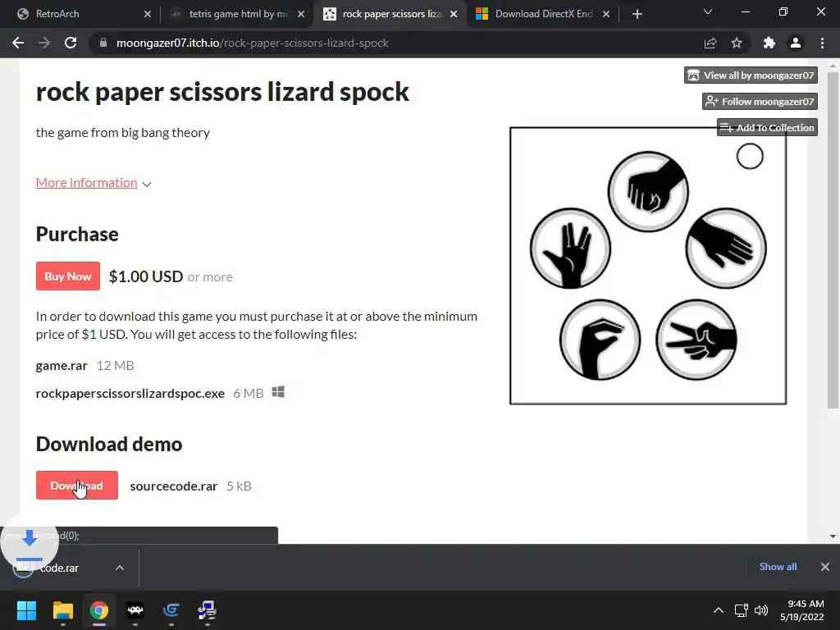Close the RetroArch tab
Viewport: 840px width, 630px height.
click(148, 14)
